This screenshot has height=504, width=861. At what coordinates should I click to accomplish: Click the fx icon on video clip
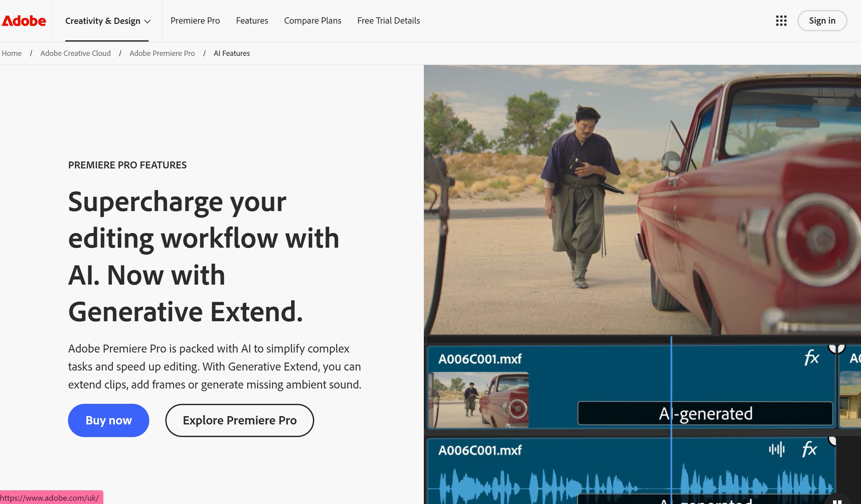[x=811, y=358]
